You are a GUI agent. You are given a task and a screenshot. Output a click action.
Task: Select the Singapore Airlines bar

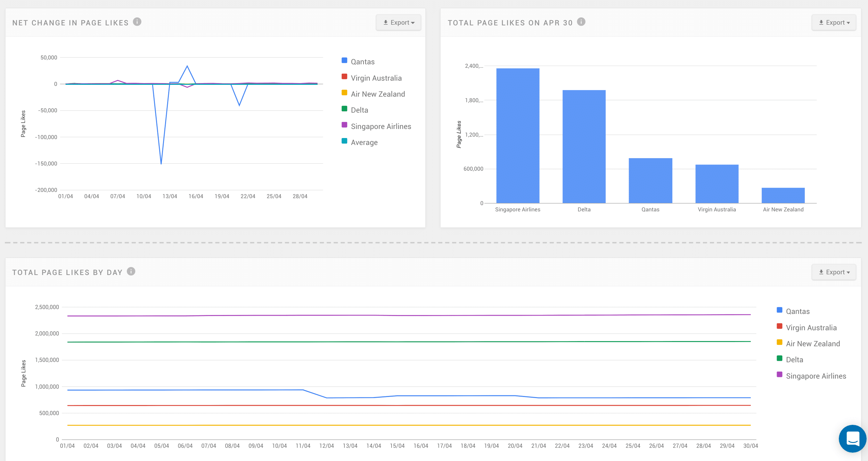(x=518, y=136)
